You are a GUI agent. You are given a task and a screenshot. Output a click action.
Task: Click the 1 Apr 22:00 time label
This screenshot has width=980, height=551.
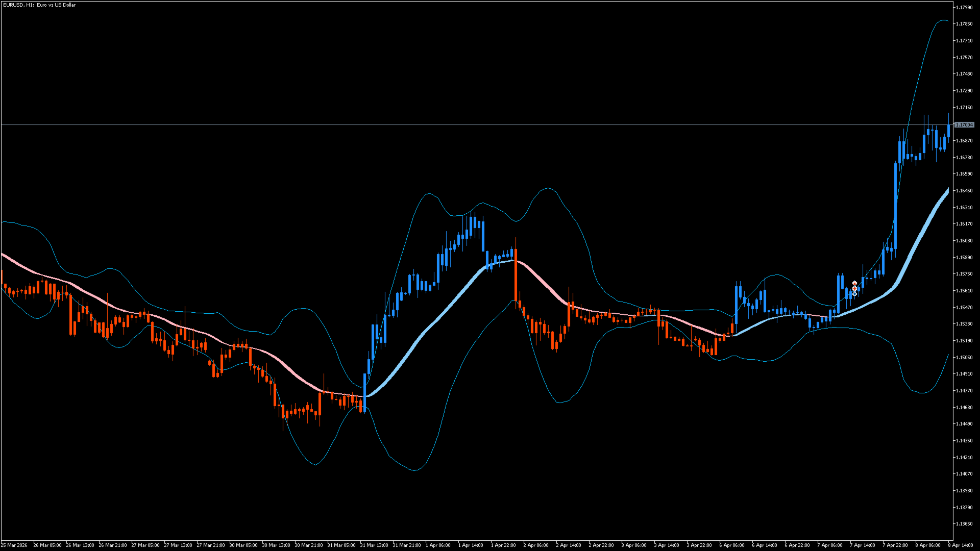tap(503, 545)
